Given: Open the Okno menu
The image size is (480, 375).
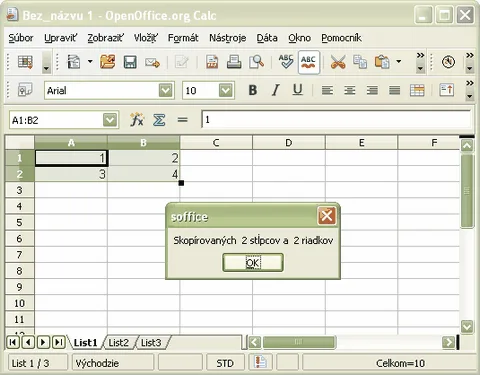Looking at the screenshot, I should [x=299, y=38].
